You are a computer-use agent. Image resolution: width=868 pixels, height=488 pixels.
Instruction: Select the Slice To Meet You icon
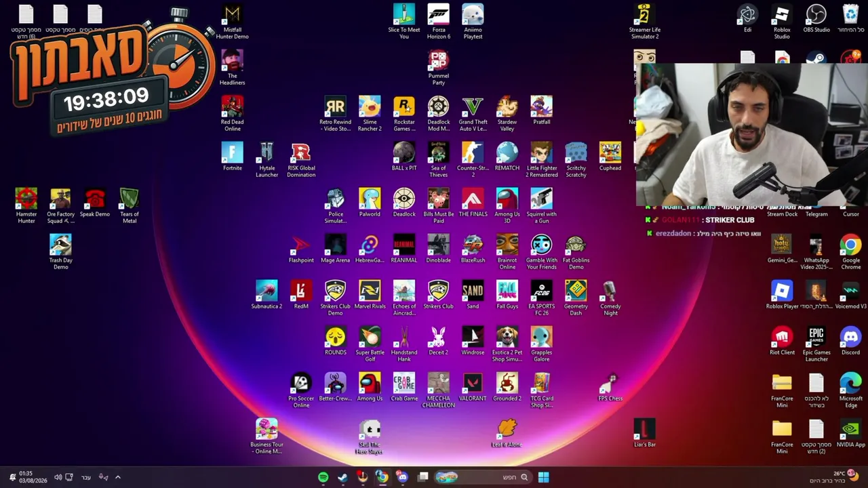(404, 22)
